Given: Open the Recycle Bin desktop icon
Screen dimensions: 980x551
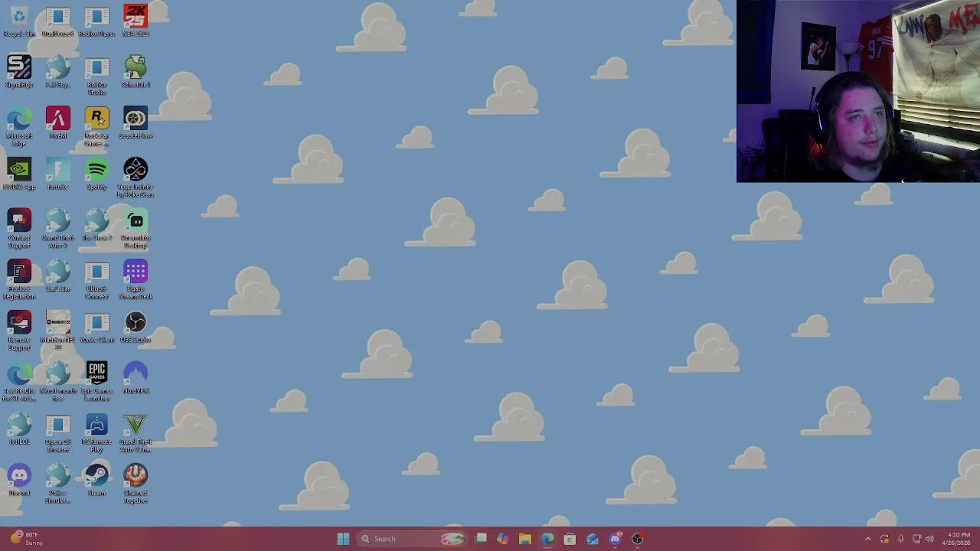Looking at the screenshot, I should coord(19,21).
